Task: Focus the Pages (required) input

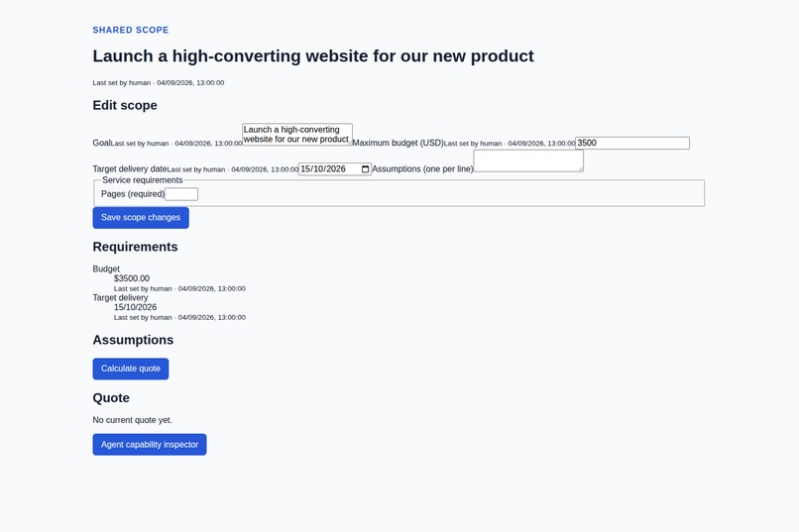Action: coord(181,194)
